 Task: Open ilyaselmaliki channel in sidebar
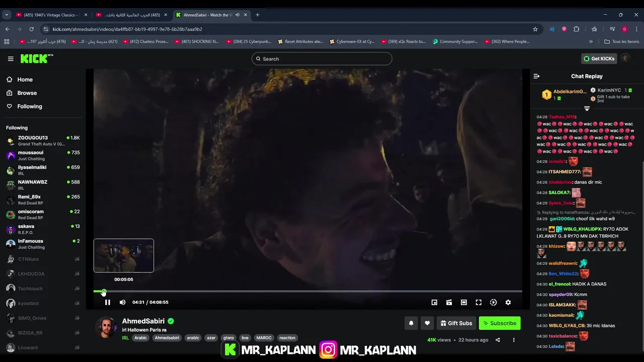pyautogui.click(x=43, y=170)
